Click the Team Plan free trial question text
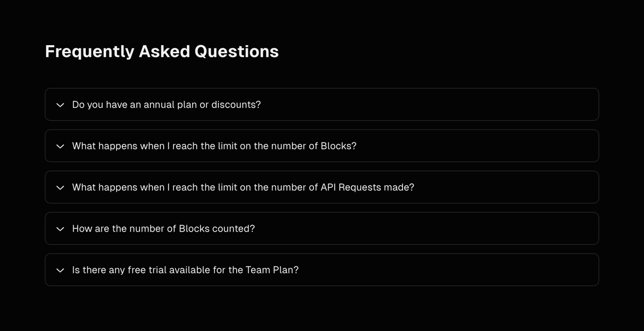Screen dimensions: 644x331 pyautogui.click(x=185, y=270)
